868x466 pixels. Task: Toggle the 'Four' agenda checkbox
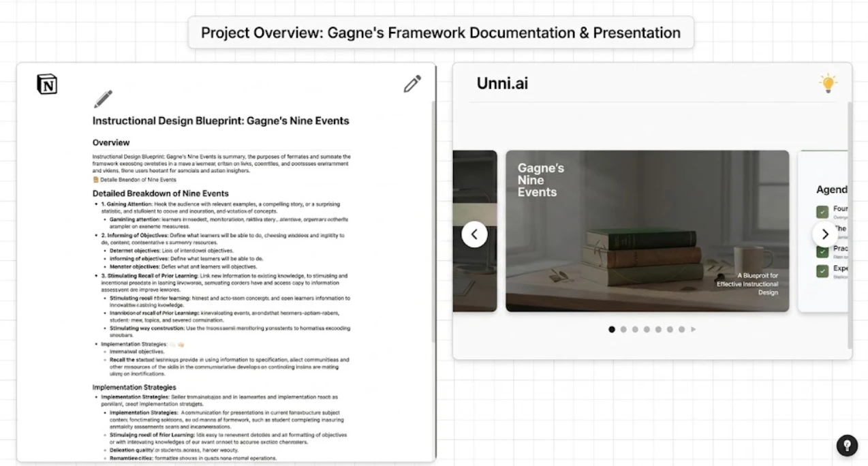pyautogui.click(x=822, y=212)
